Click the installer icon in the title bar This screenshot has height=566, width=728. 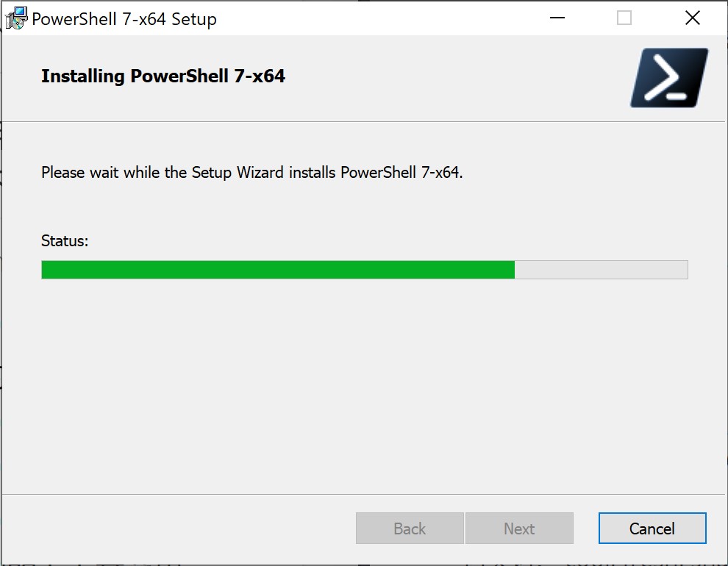[x=16, y=18]
